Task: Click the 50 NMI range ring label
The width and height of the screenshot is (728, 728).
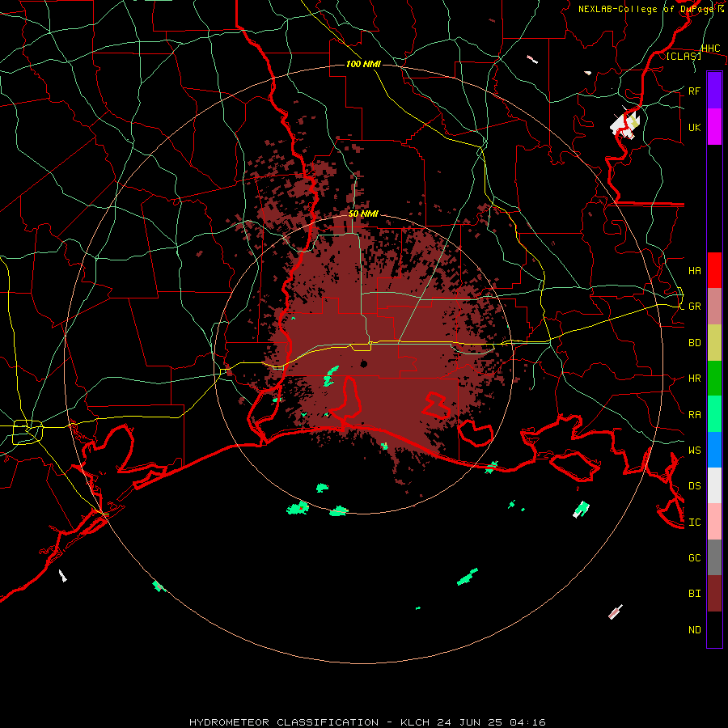Action: click(363, 214)
